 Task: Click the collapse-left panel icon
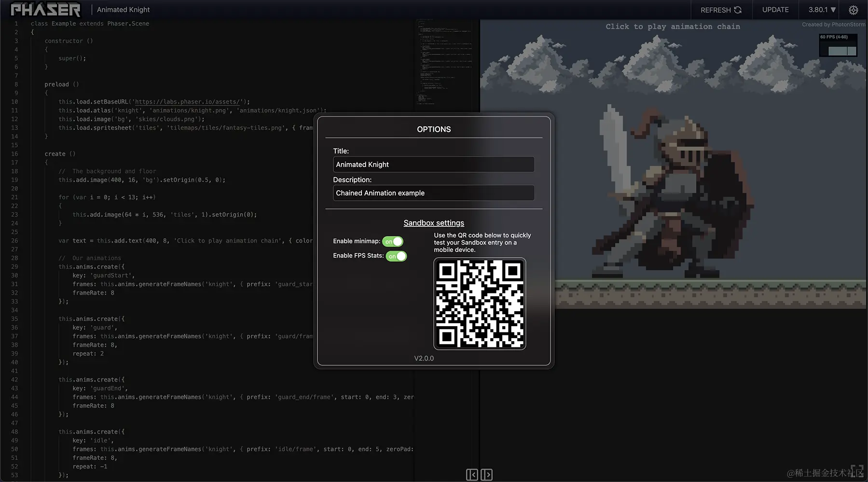pyautogui.click(x=472, y=475)
